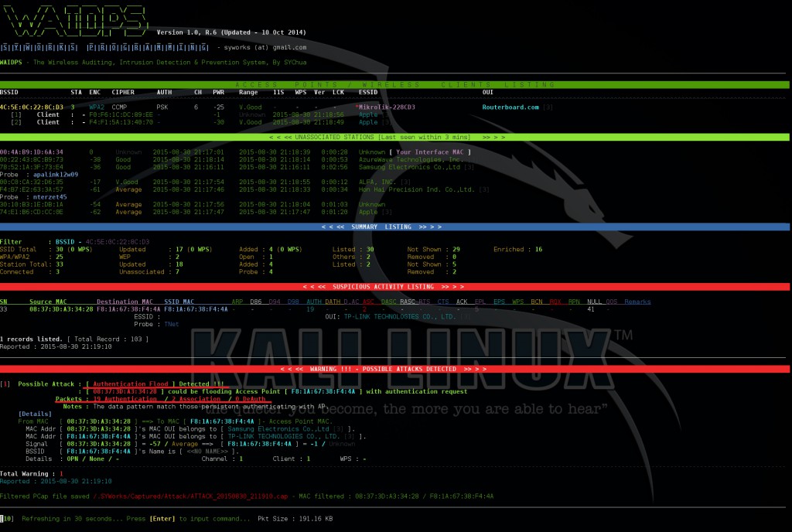Screen dimensions: 792x532
Task: Select station MAC 00:4A:B9:1D:6A:34
Action: [x=32, y=152]
